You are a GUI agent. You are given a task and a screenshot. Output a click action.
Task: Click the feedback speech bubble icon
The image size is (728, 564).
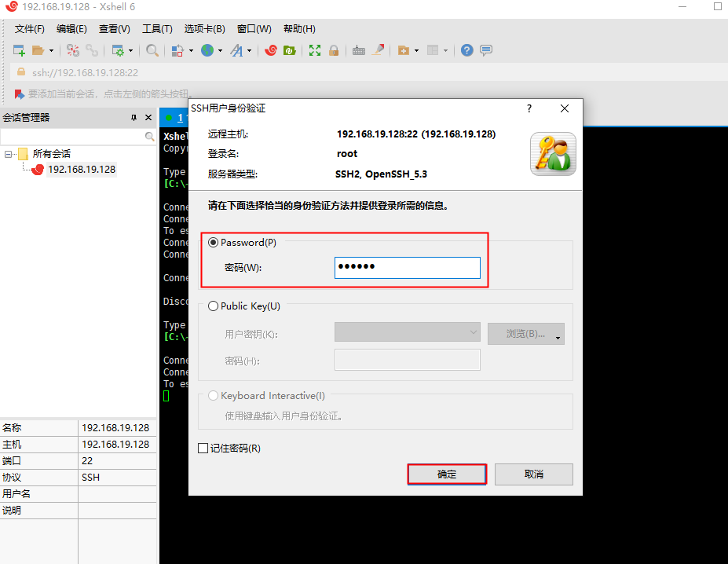tap(486, 50)
